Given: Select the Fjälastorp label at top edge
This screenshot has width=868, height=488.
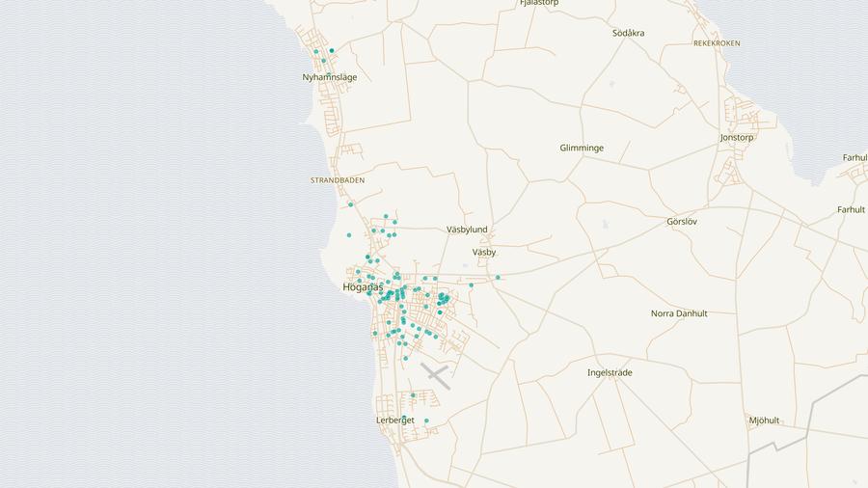Looking at the screenshot, I should point(539,3).
